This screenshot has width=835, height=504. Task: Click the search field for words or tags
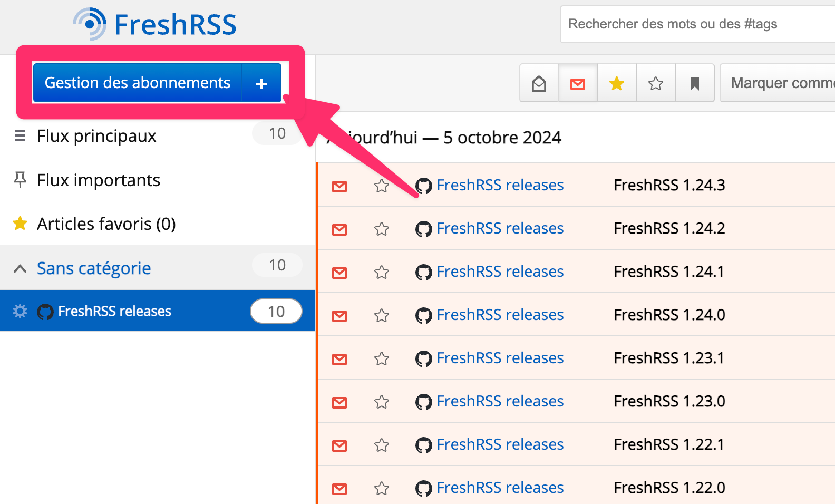(696, 24)
